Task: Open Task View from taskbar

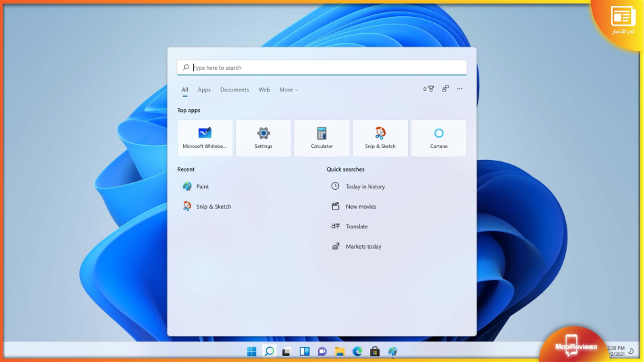Action: pyautogui.click(x=287, y=351)
